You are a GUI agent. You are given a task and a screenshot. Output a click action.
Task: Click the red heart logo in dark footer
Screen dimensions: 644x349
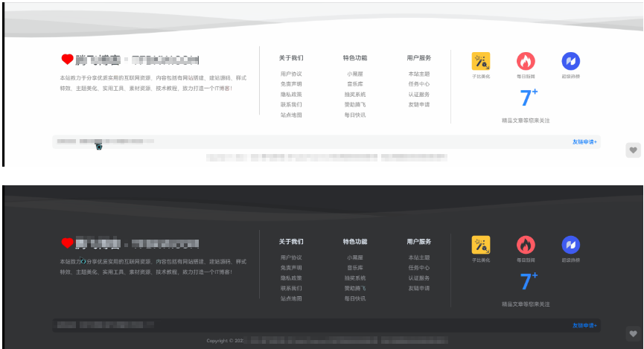67,243
